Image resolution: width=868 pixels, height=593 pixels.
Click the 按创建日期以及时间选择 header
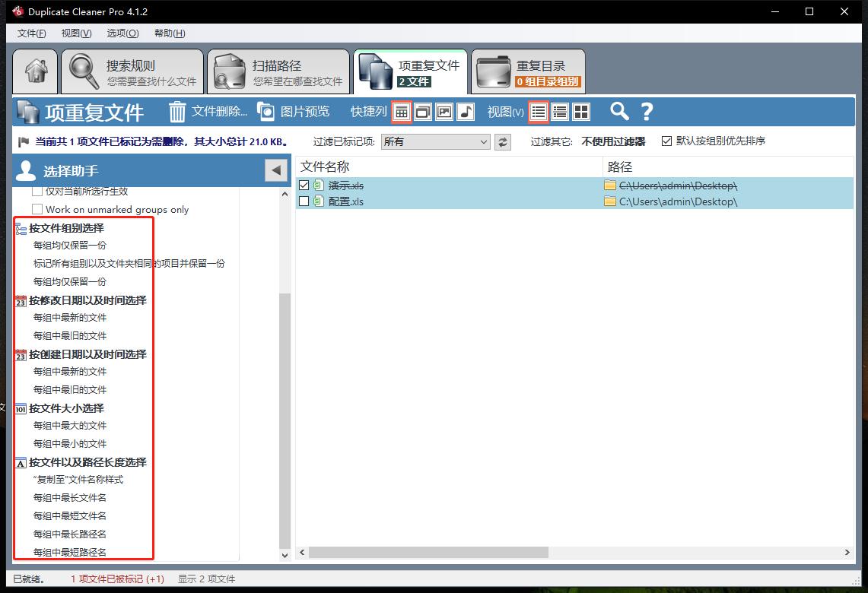pyautogui.click(x=87, y=354)
